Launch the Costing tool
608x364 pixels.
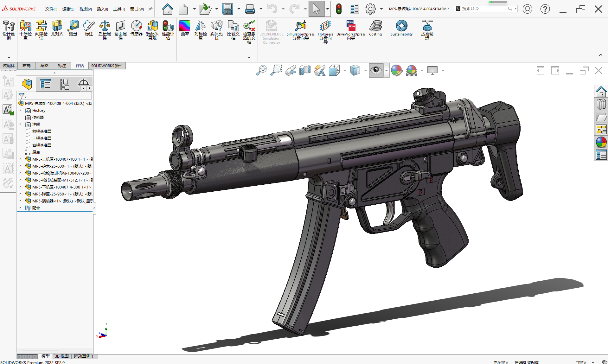click(x=375, y=29)
